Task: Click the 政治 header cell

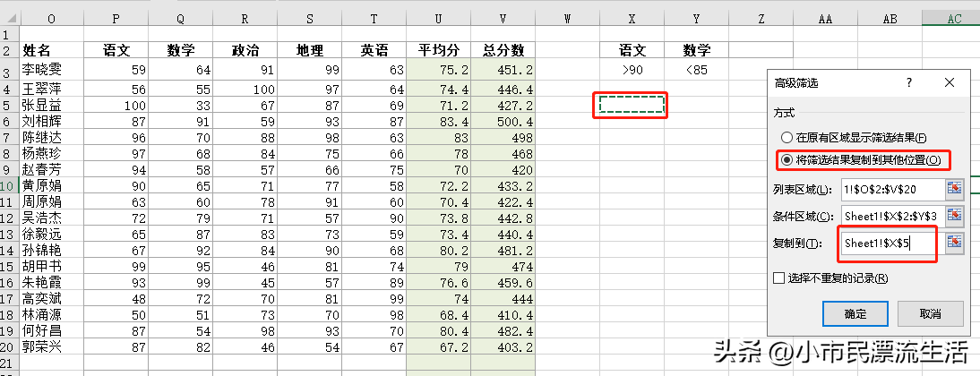Action: point(245,50)
